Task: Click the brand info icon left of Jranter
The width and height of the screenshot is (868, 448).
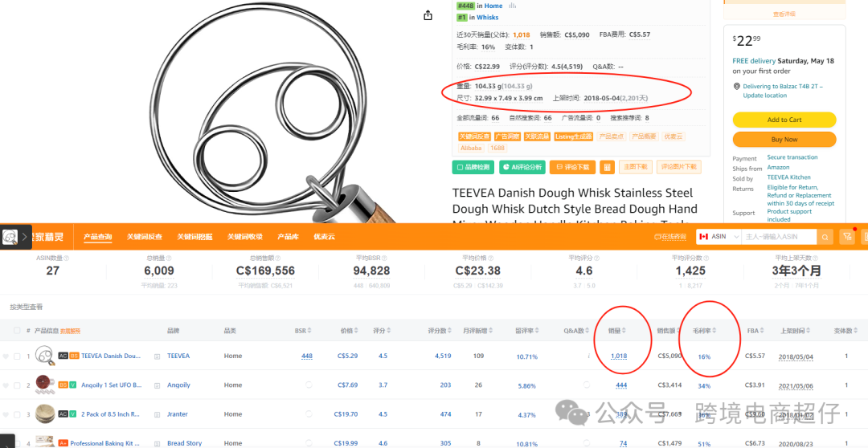Action: tap(158, 414)
